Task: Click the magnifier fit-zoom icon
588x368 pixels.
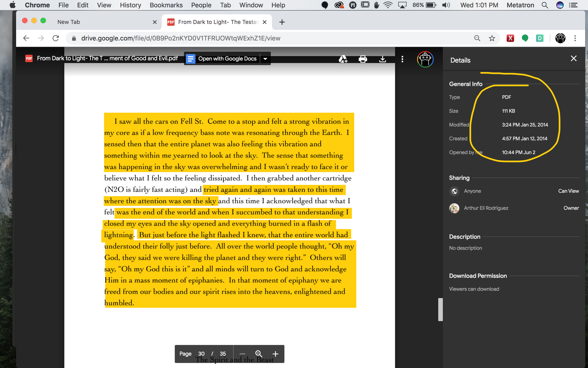Action: (259, 354)
